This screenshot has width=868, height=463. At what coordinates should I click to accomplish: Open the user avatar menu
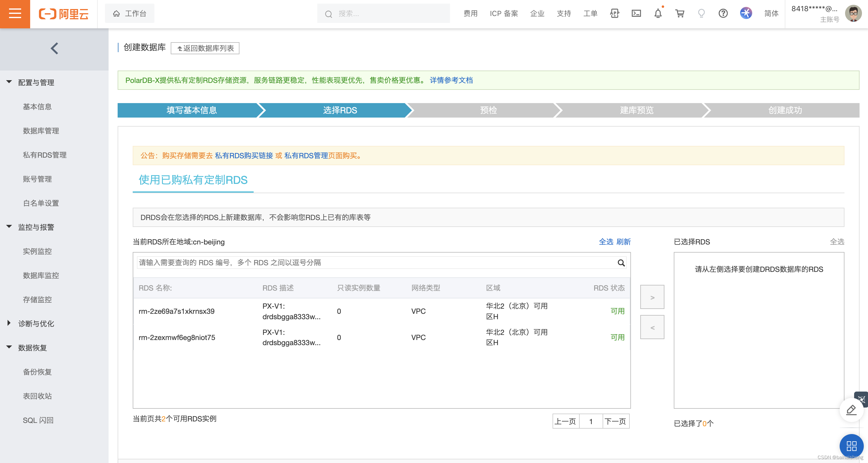click(x=853, y=14)
